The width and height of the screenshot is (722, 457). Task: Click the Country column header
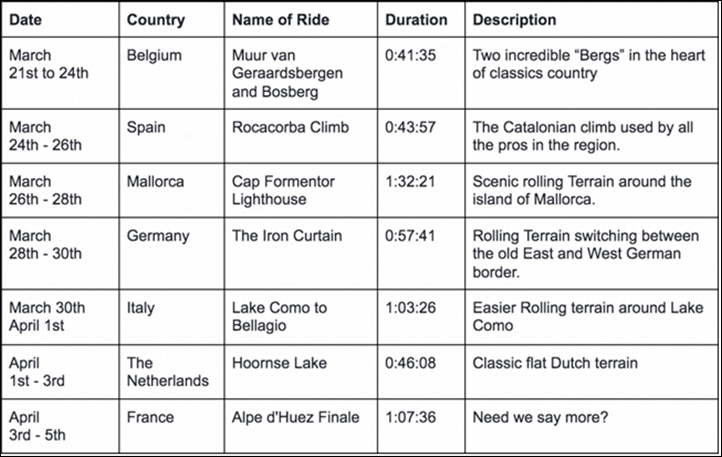(x=172, y=20)
